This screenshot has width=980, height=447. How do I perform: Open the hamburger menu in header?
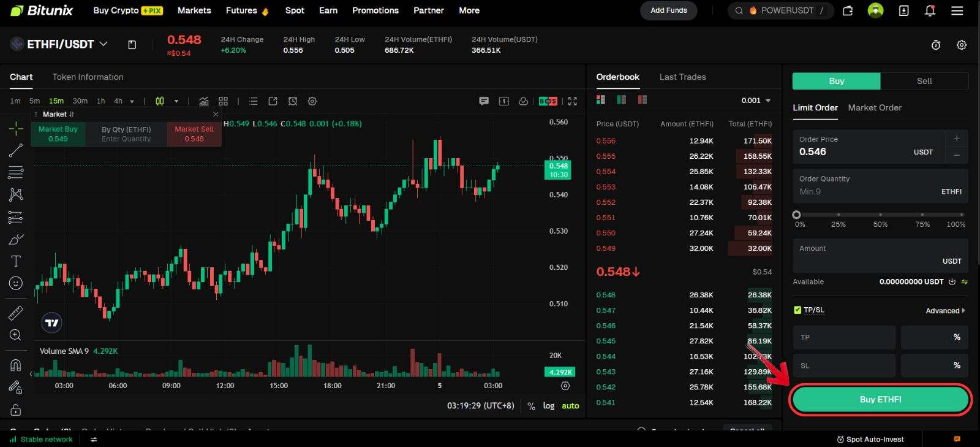coord(957,10)
